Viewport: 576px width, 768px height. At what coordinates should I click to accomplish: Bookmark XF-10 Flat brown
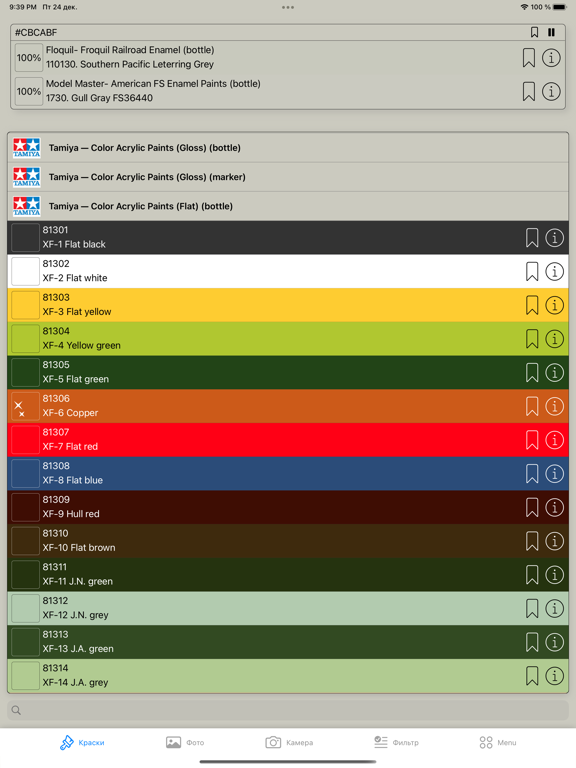pyautogui.click(x=532, y=542)
